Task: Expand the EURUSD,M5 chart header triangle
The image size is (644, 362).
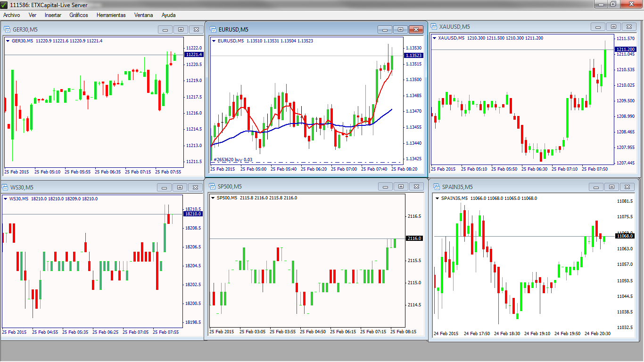Action: pyautogui.click(x=214, y=41)
